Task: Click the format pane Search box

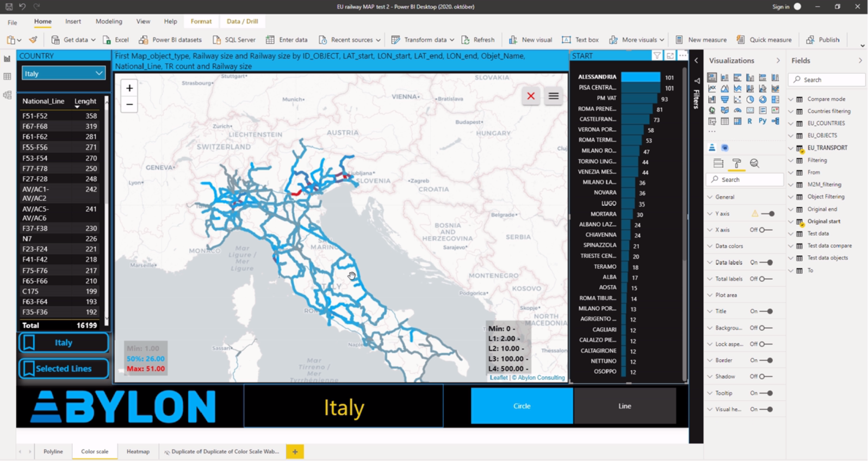Action: [x=745, y=179]
